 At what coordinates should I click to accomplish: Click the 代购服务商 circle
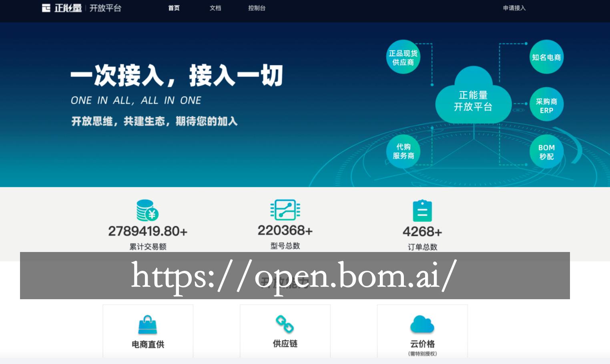[403, 151]
